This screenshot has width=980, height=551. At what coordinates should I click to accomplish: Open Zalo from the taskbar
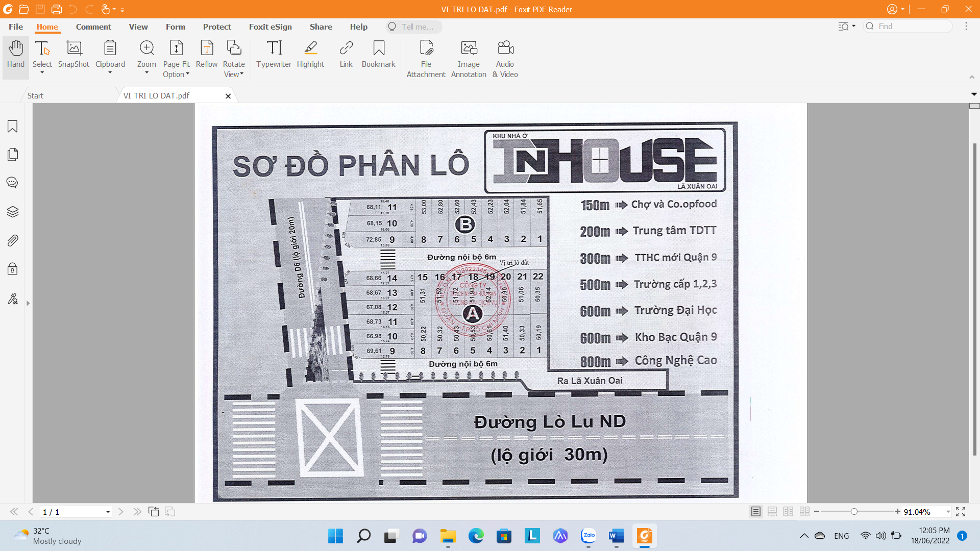click(x=589, y=536)
